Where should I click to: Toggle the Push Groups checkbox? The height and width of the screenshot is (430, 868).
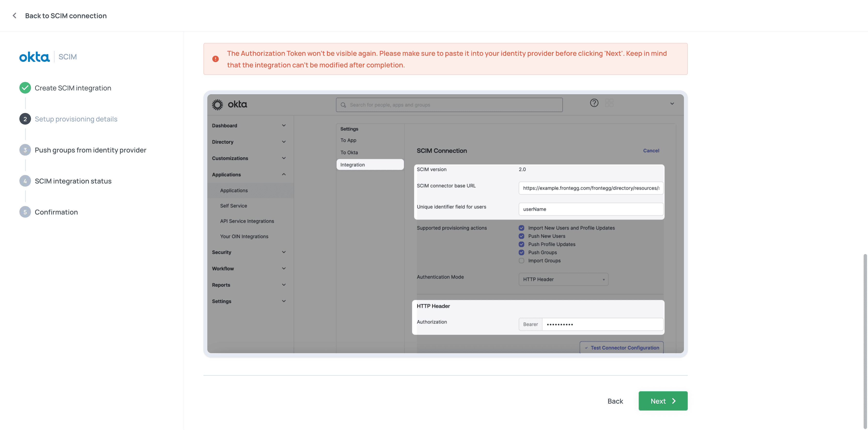coord(521,252)
